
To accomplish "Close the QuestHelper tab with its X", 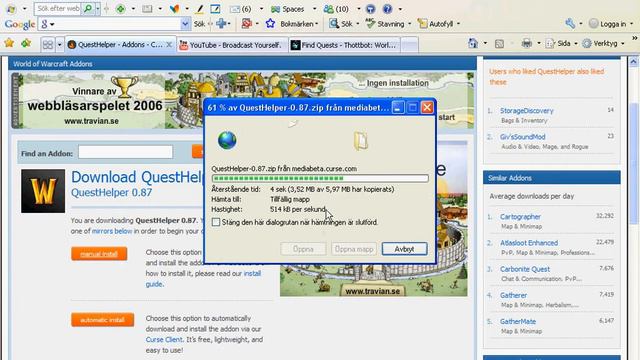I will 169,44.
